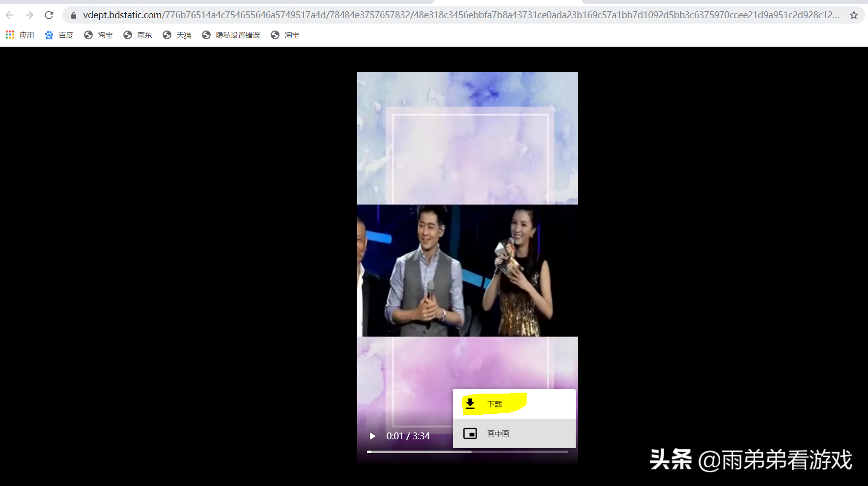Image resolution: width=868 pixels, height=486 pixels.
Task: Choose 下载 to download the video
Action: pyautogui.click(x=514, y=404)
